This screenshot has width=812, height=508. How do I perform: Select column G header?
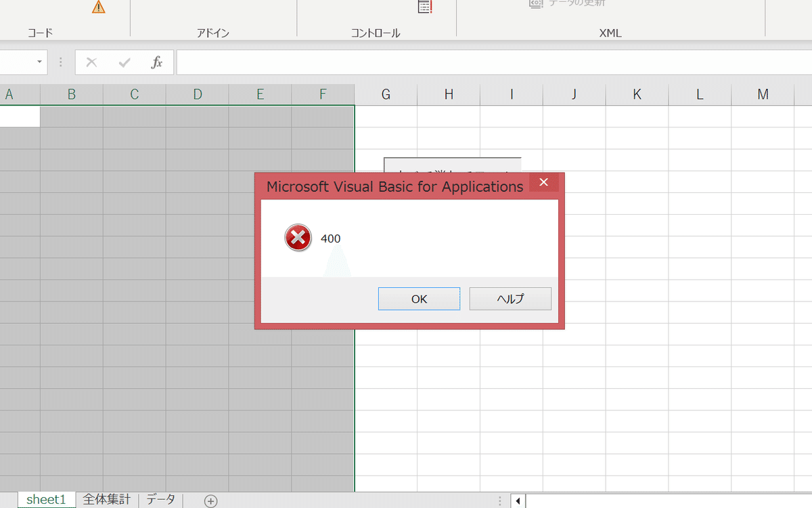coord(386,95)
